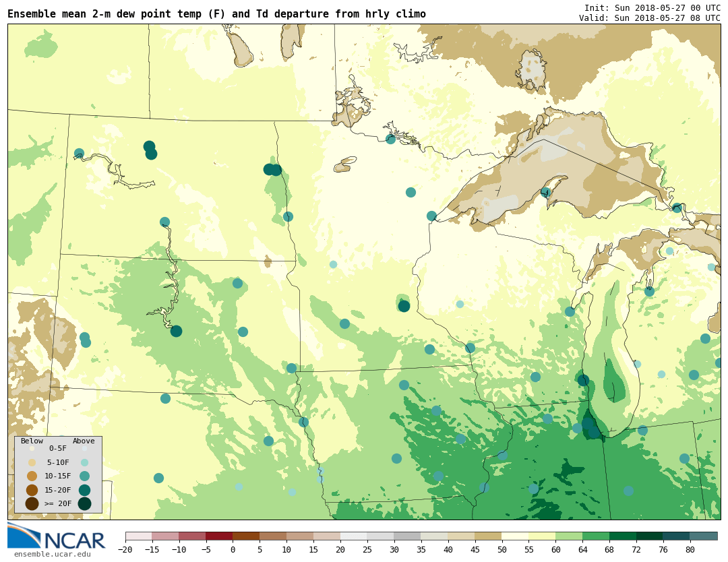The image size is (728, 562).
Task: Select the '10-15F' legend label
Action: point(58,476)
